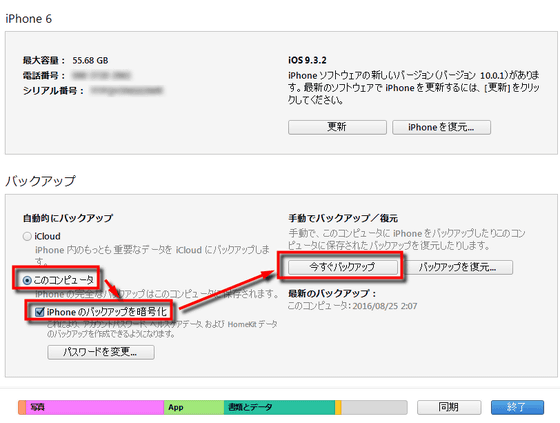Select the このコンピュータ radio button
This screenshot has width=560, height=423.
[x=27, y=280]
